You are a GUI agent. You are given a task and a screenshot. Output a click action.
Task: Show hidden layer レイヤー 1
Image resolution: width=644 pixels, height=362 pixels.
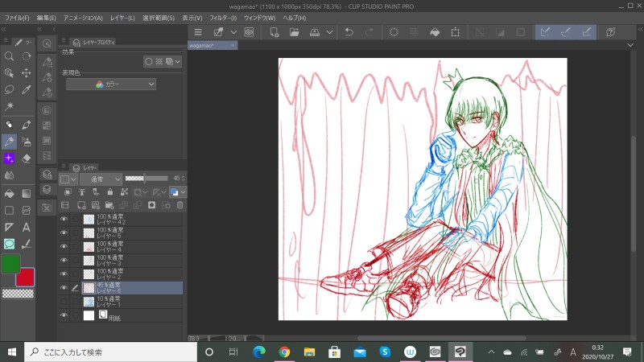[64, 302]
